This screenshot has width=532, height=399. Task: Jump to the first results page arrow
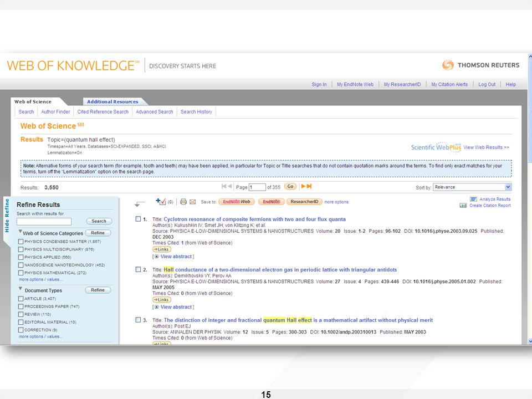point(224,186)
